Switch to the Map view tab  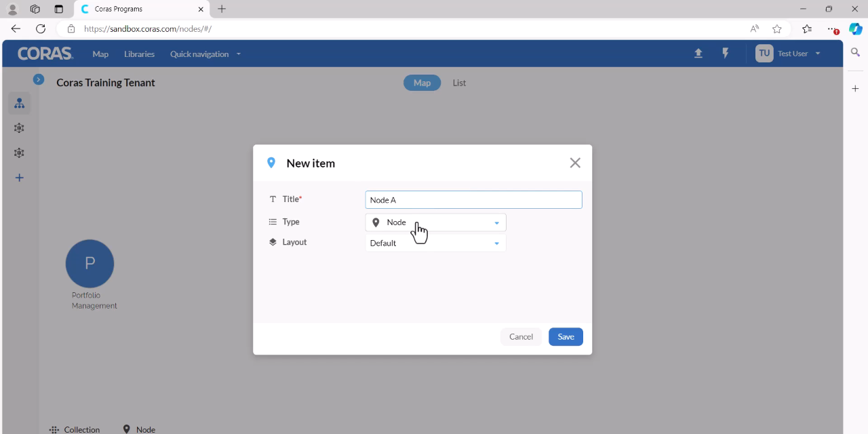click(x=422, y=83)
